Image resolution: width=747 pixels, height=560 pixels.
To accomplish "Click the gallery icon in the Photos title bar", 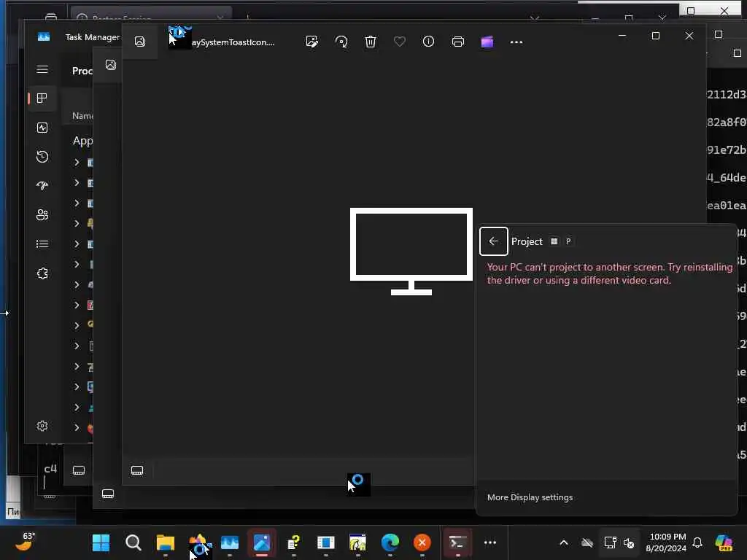I will coord(139,42).
